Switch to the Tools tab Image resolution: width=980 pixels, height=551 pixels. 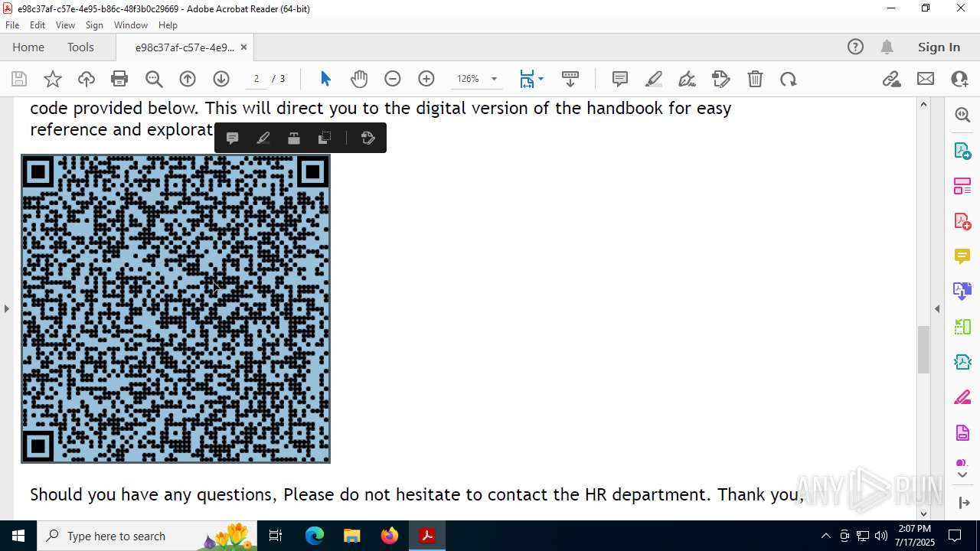[x=80, y=47]
